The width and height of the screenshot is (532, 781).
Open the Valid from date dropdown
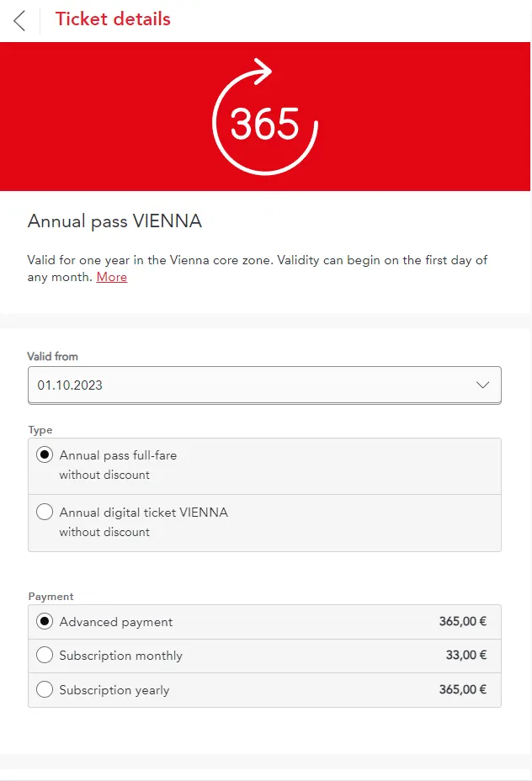click(x=253, y=385)
